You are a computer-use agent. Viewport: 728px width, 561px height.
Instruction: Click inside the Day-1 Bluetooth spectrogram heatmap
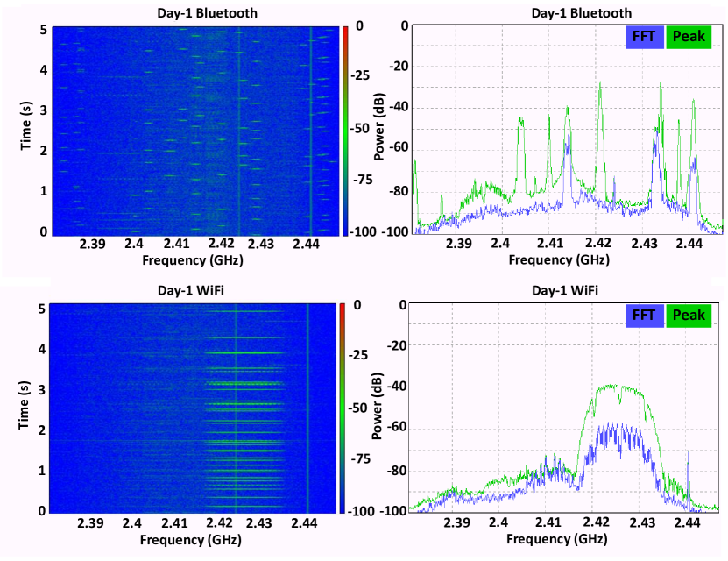click(x=195, y=131)
